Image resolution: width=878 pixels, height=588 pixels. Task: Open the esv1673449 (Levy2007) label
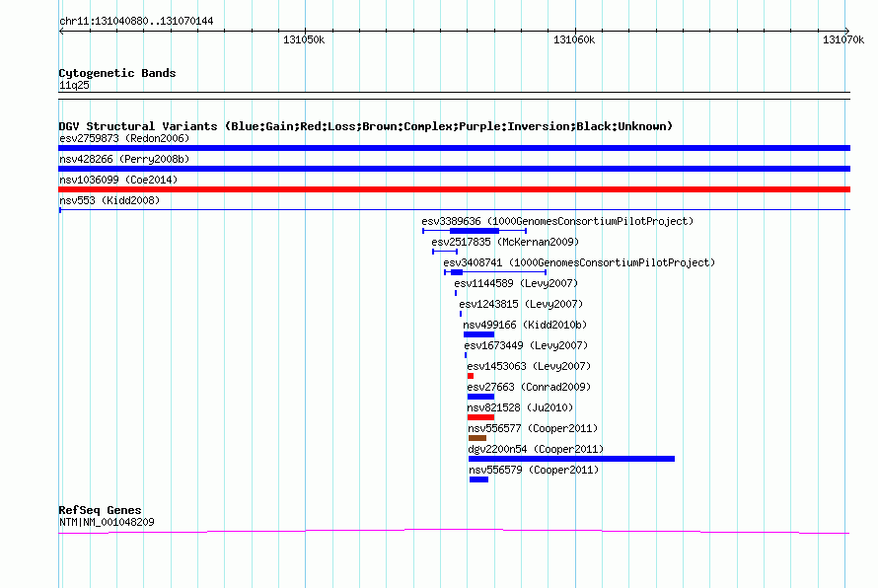(526, 345)
